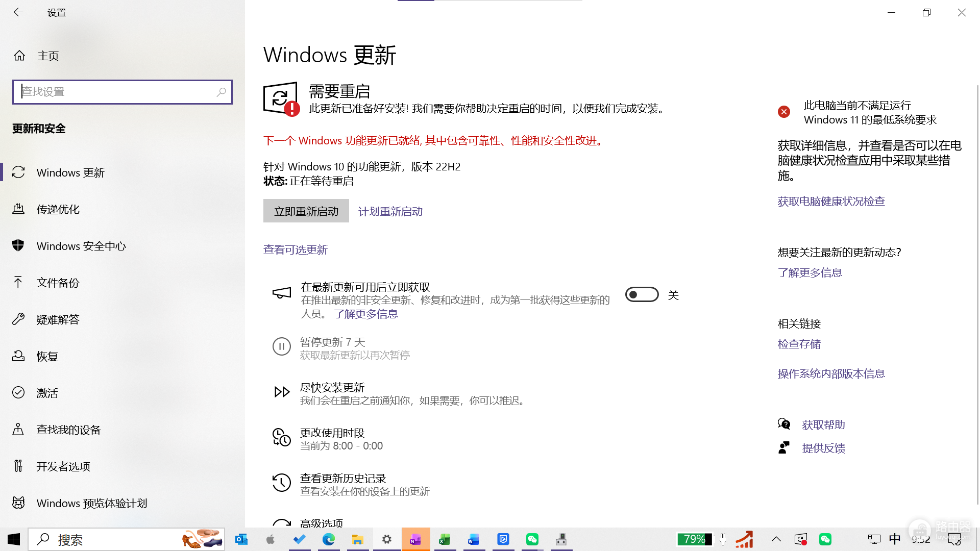Open 获取电脑健康状况检查 link
The image size is (980, 551).
click(x=831, y=201)
